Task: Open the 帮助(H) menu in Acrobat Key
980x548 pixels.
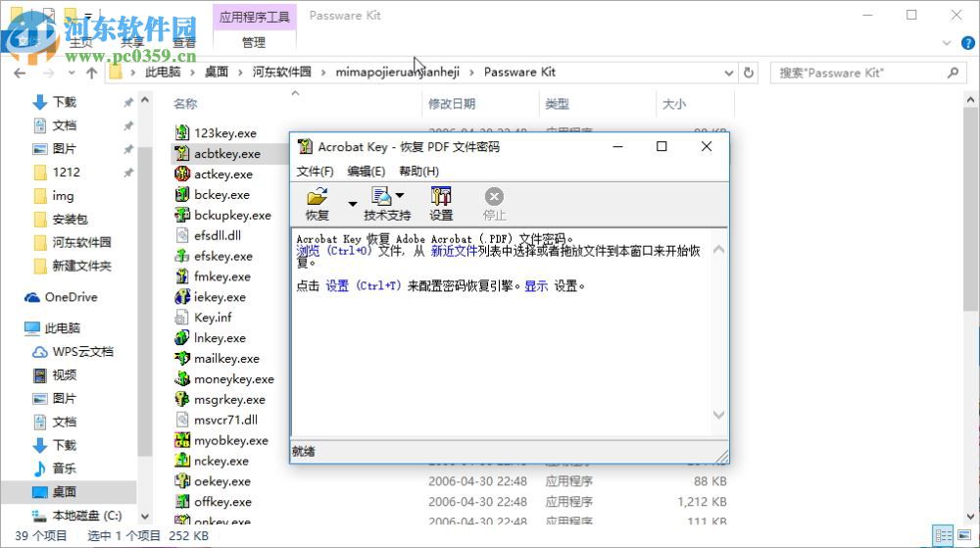Action: pyautogui.click(x=418, y=172)
